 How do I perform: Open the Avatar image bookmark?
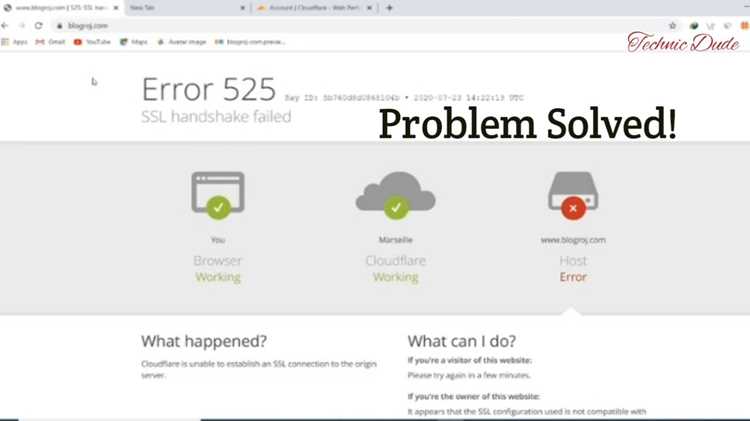182,42
